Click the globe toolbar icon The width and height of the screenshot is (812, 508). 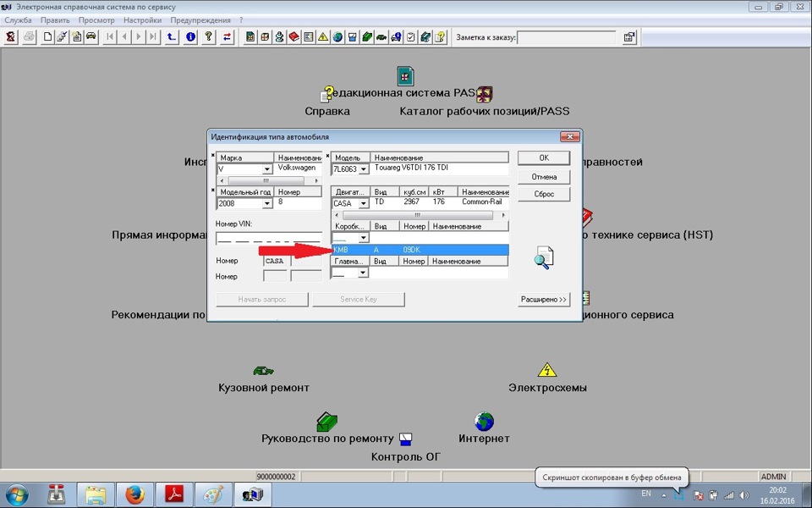337,36
